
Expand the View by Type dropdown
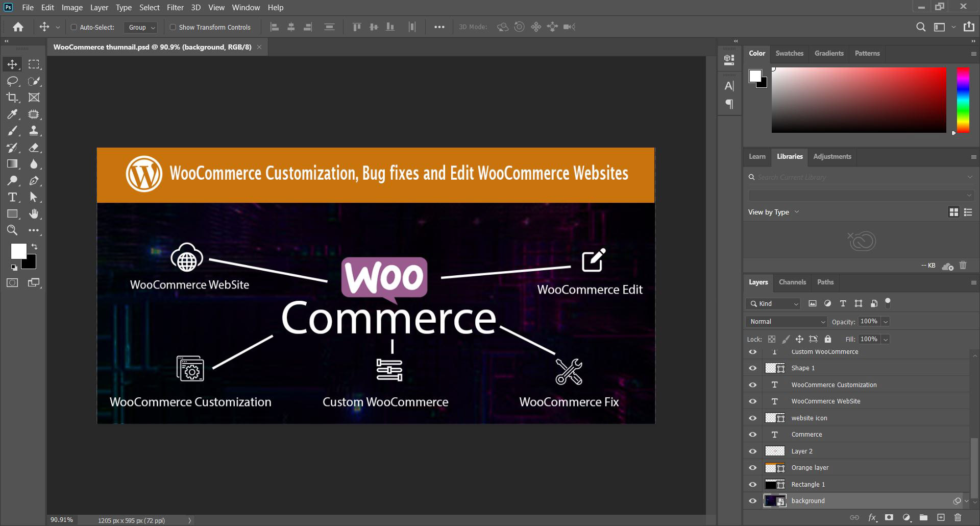(x=773, y=212)
